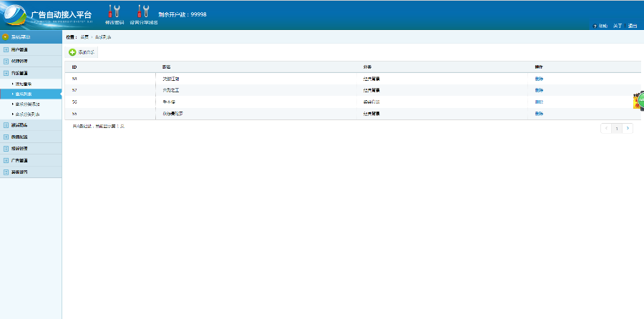Click the 帮助 link in the top-right header
The image size is (644, 319).
point(602,26)
